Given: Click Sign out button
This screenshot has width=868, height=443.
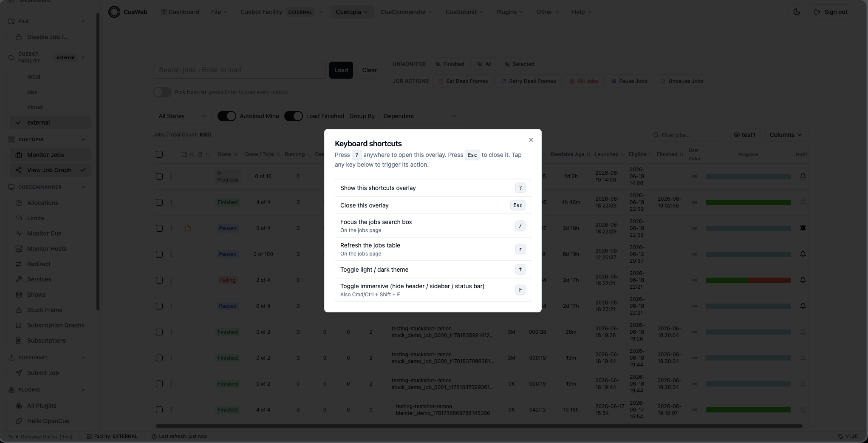Looking at the screenshot, I should pos(831,12).
